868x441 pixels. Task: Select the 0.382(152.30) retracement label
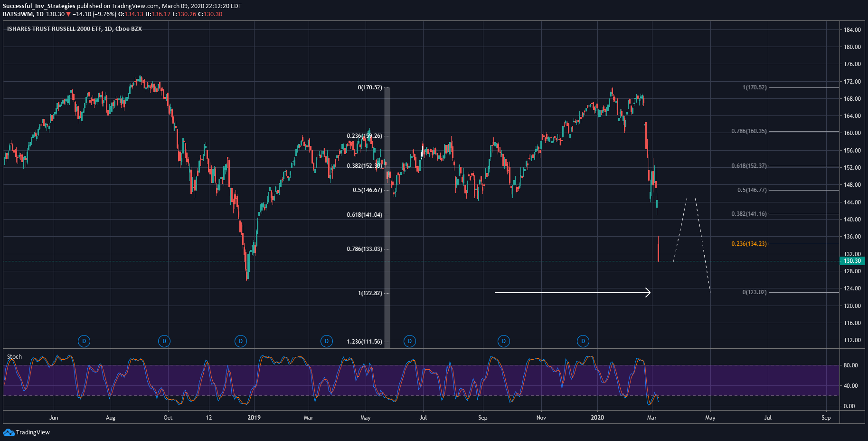click(364, 166)
